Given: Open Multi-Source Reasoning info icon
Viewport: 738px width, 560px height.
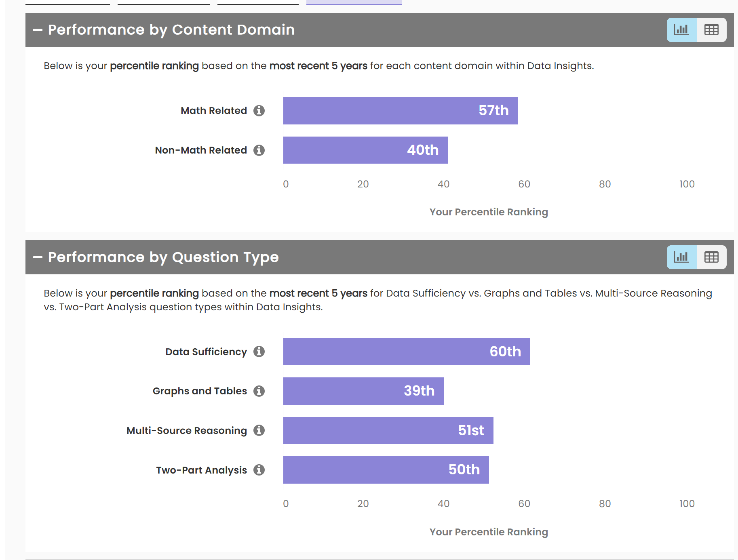Looking at the screenshot, I should pos(259,430).
